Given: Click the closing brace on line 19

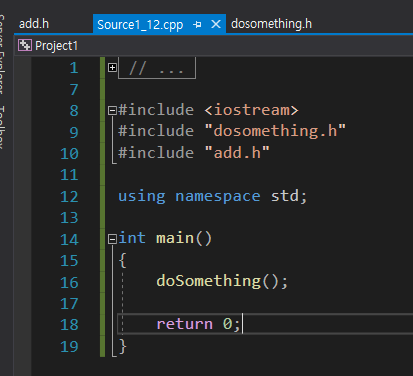Looking at the screenshot, I should [x=123, y=346].
